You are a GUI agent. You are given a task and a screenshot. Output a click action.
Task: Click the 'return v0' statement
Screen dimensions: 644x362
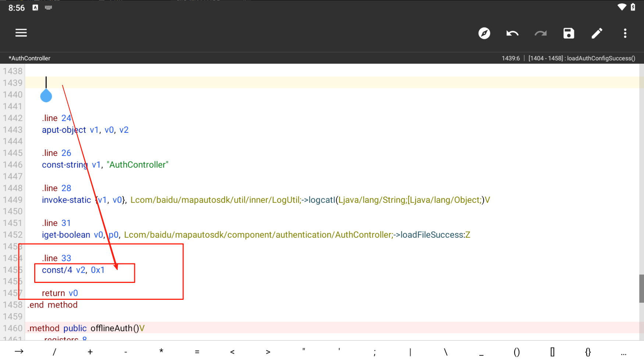coord(60,293)
